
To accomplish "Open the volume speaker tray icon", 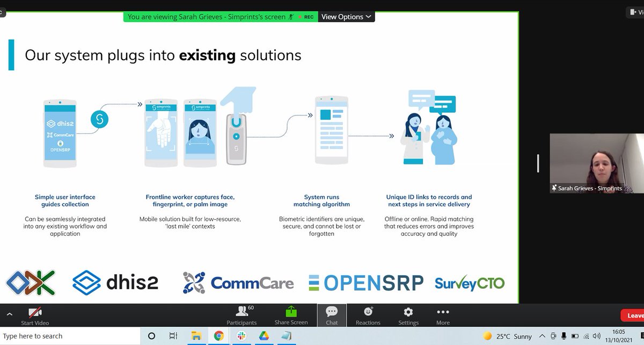I will coord(597,336).
